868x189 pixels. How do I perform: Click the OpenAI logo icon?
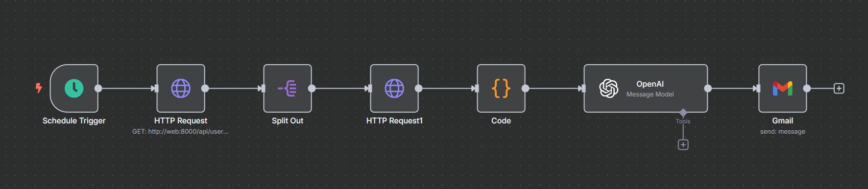pyautogui.click(x=609, y=89)
